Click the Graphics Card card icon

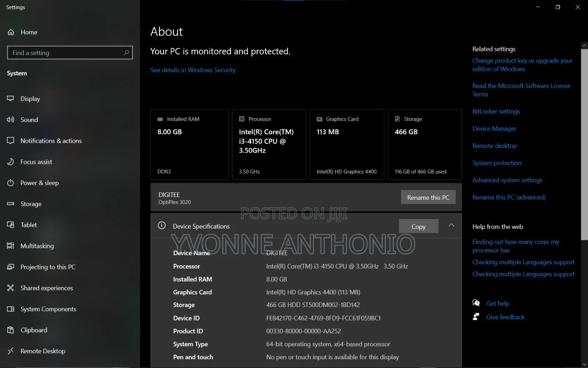click(319, 119)
